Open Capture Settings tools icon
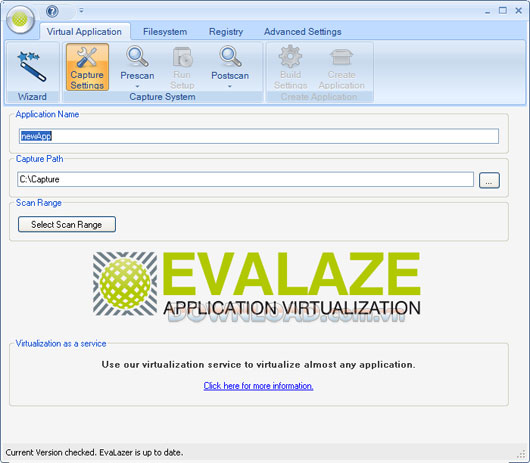This screenshot has width=530, height=463. 87,67
